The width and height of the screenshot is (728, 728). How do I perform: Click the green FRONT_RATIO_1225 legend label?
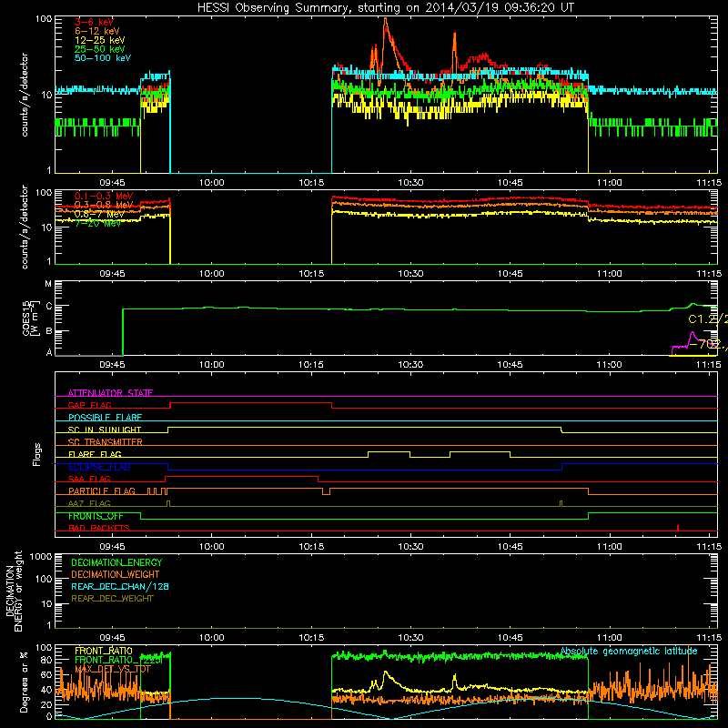pos(119,660)
